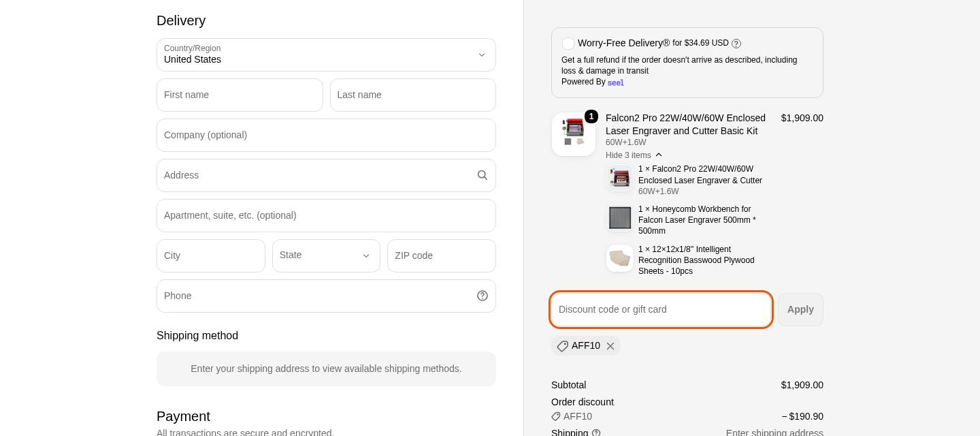Open the Country/Region dropdown

coord(326,54)
